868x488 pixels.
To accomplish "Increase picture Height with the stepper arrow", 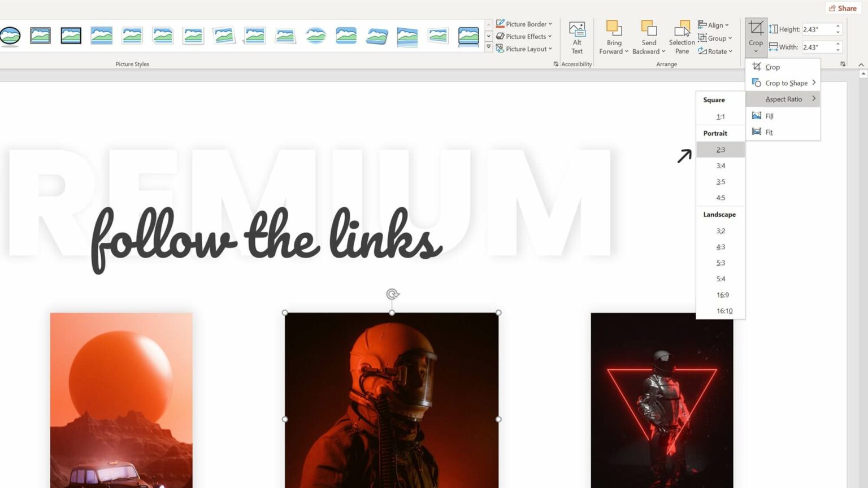I will pos(837,26).
